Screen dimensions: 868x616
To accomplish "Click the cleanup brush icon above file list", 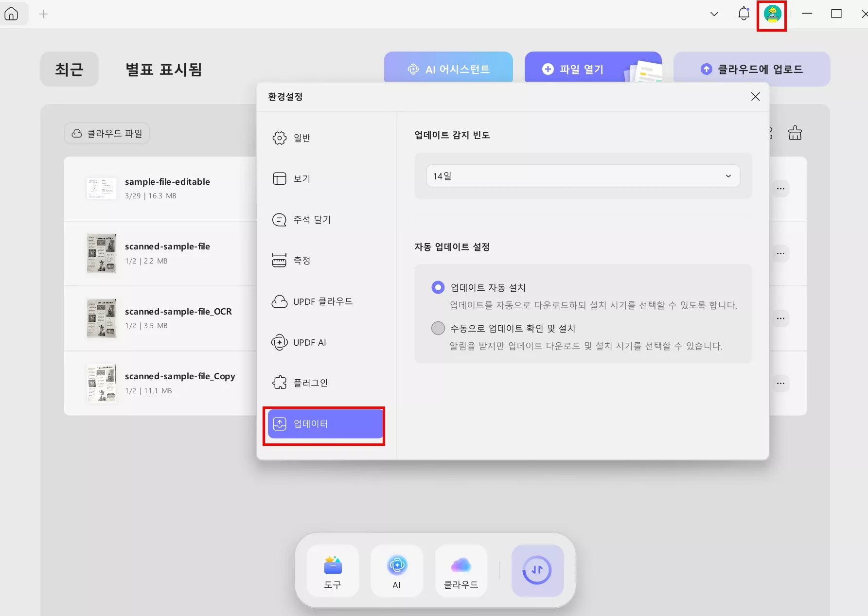I will tap(795, 133).
